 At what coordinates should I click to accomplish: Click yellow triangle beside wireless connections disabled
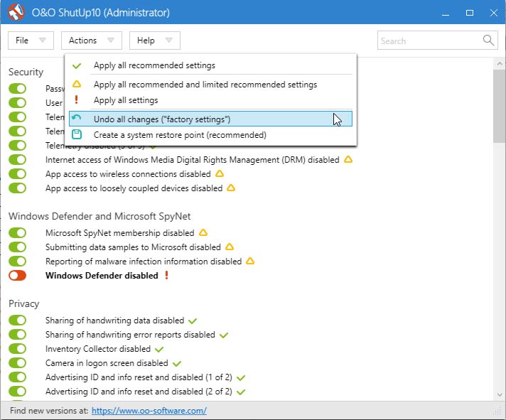(220, 173)
